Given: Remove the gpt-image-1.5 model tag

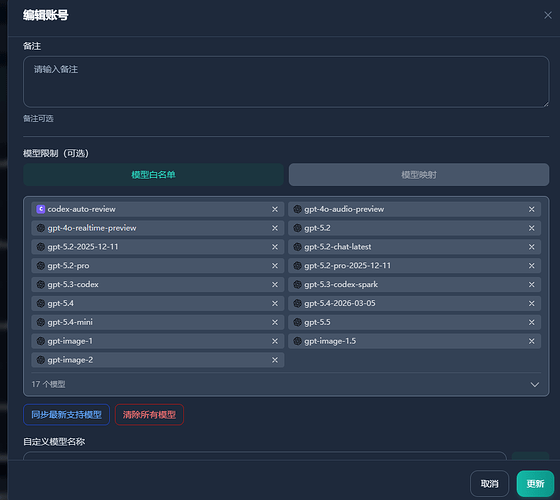Looking at the screenshot, I should point(531,341).
